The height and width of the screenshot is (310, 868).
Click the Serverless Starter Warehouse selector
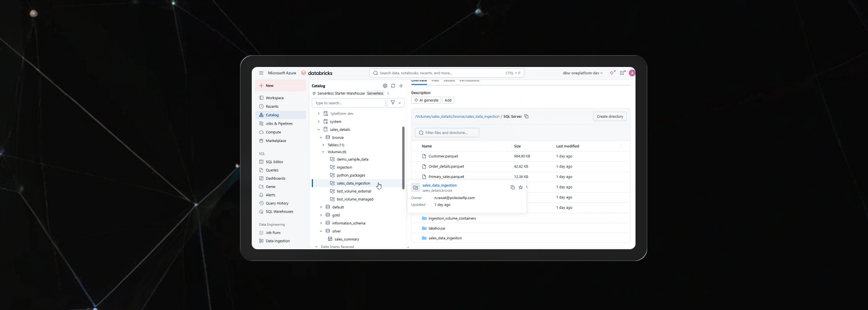(348, 93)
